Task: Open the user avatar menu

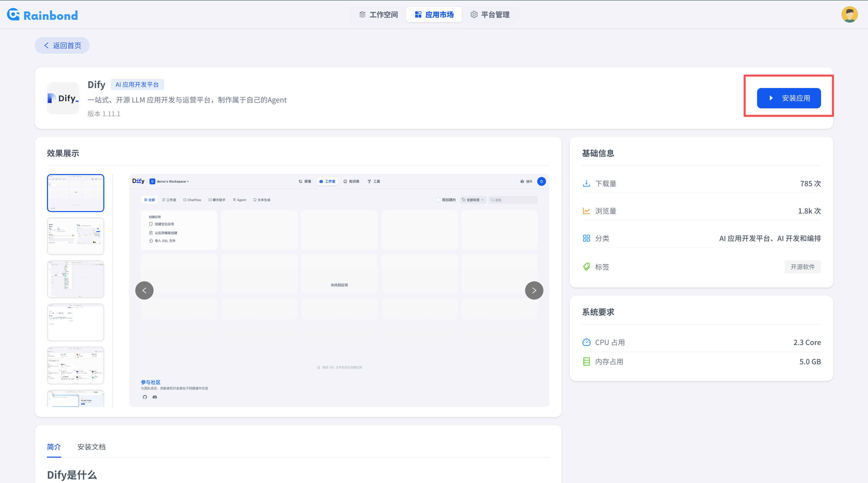Action: (849, 14)
